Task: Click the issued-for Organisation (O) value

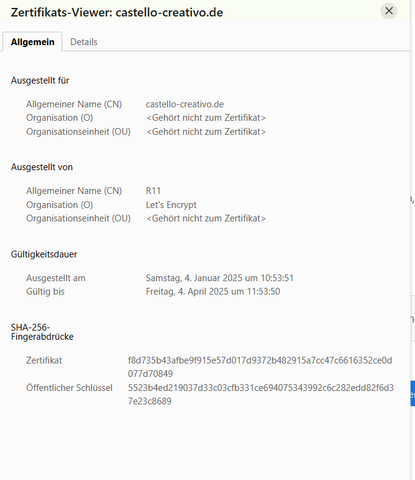Action: pyautogui.click(x=206, y=118)
